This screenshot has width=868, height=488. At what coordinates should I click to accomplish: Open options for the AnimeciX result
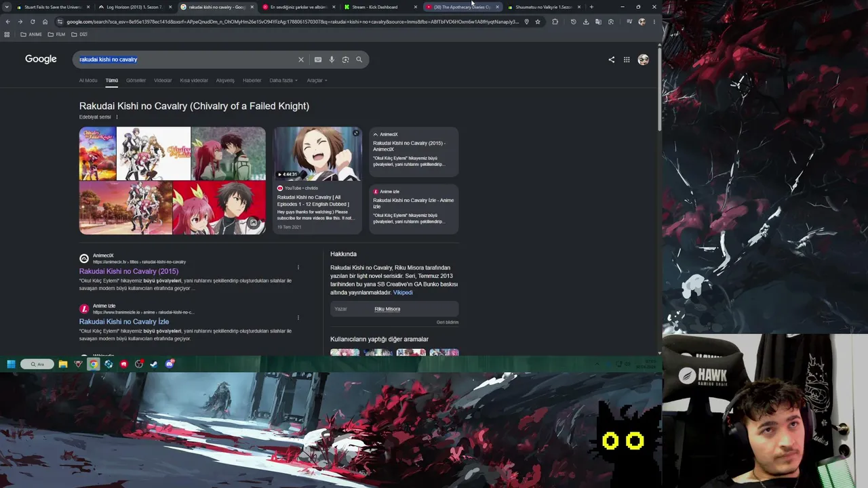click(x=298, y=267)
